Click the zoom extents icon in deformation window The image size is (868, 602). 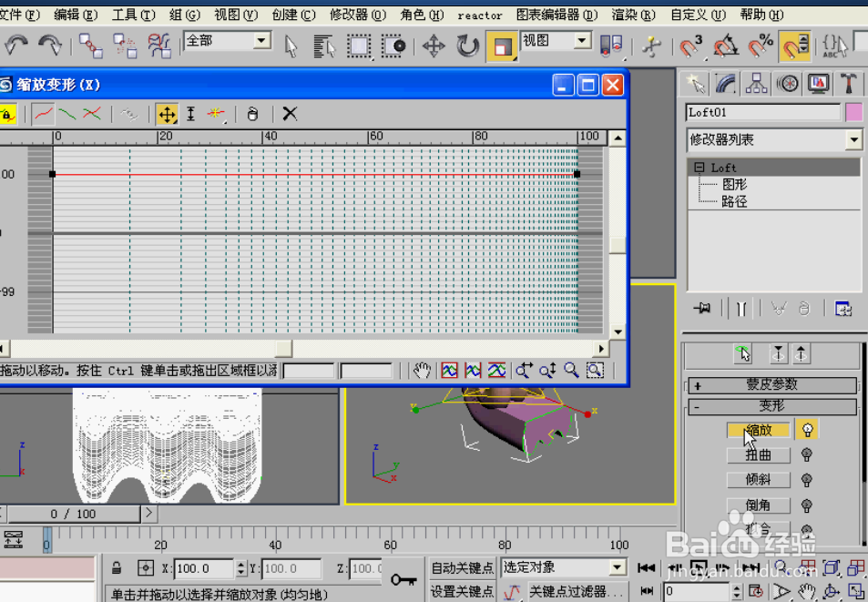449,370
